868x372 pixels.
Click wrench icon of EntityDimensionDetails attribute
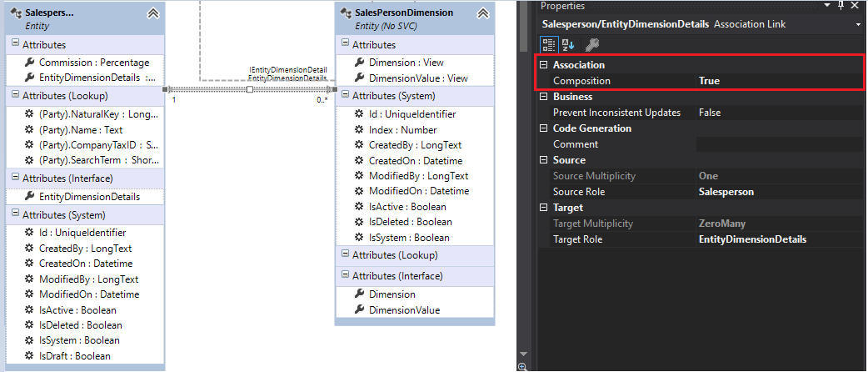click(29, 78)
